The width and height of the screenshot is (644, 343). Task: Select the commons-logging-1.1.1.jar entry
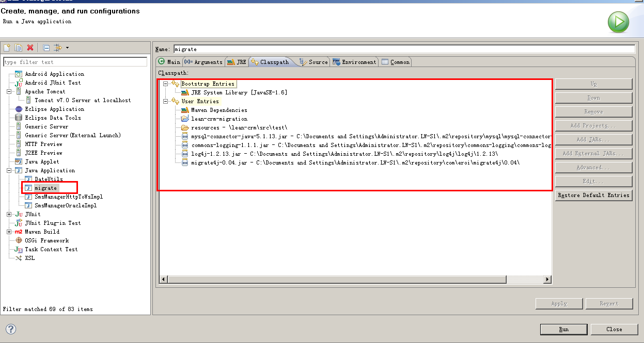371,145
